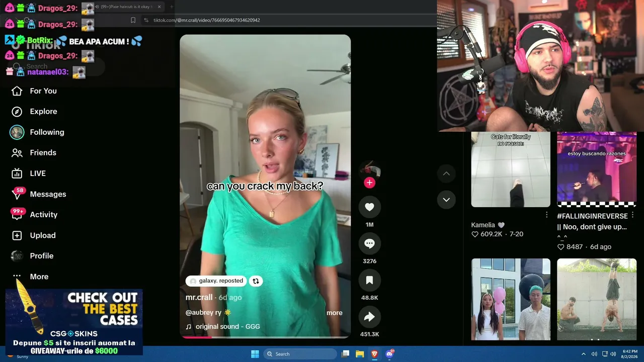Click the LIVE broadcast icon
This screenshot has height=362, width=644.
point(17,173)
